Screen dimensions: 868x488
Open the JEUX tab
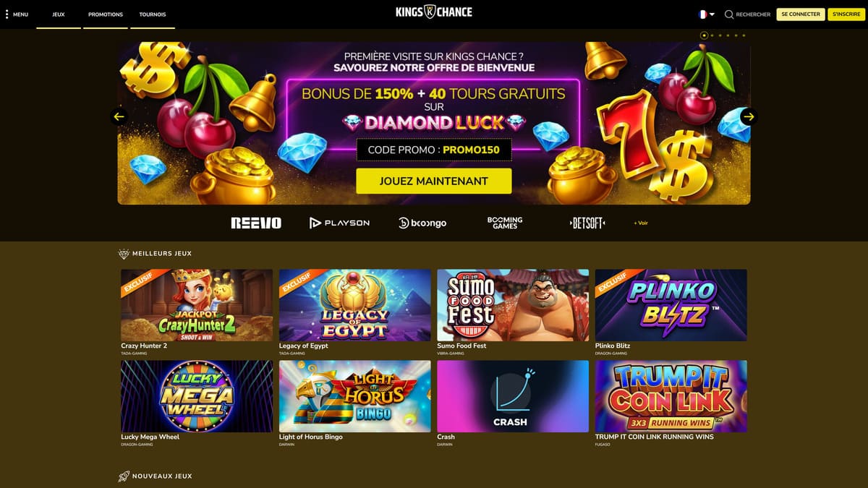[x=59, y=14]
